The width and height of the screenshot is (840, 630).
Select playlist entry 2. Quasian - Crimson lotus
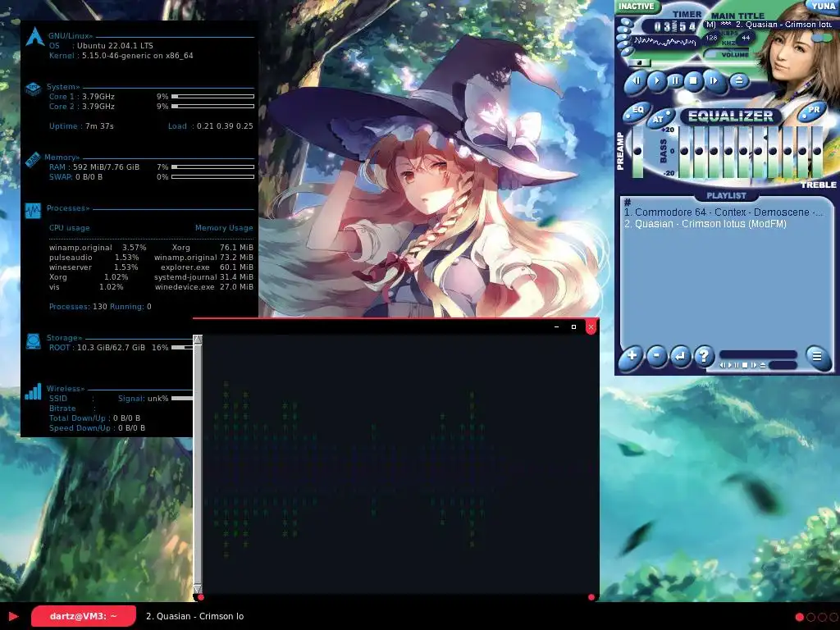[x=705, y=224]
